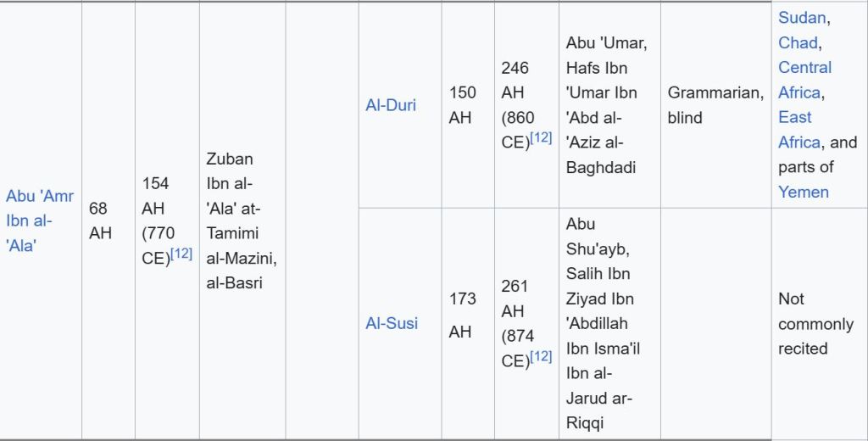The height and width of the screenshot is (441, 868).
Task: Click citation [12] beside 770 CE
Action: tap(181, 254)
